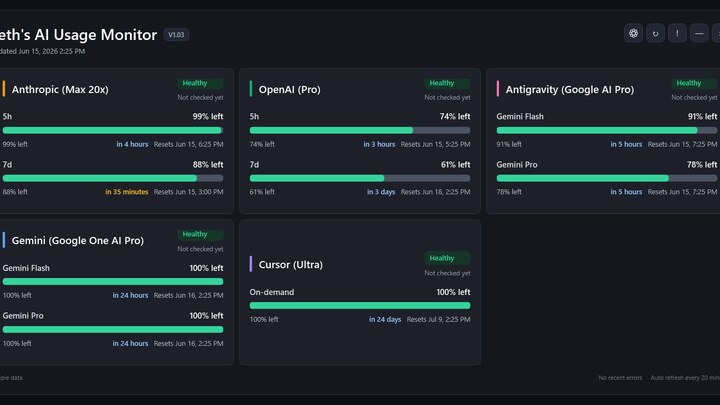Open the exclamation alerts icon
This screenshot has height=405, width=720.
[x=677, y=34]
